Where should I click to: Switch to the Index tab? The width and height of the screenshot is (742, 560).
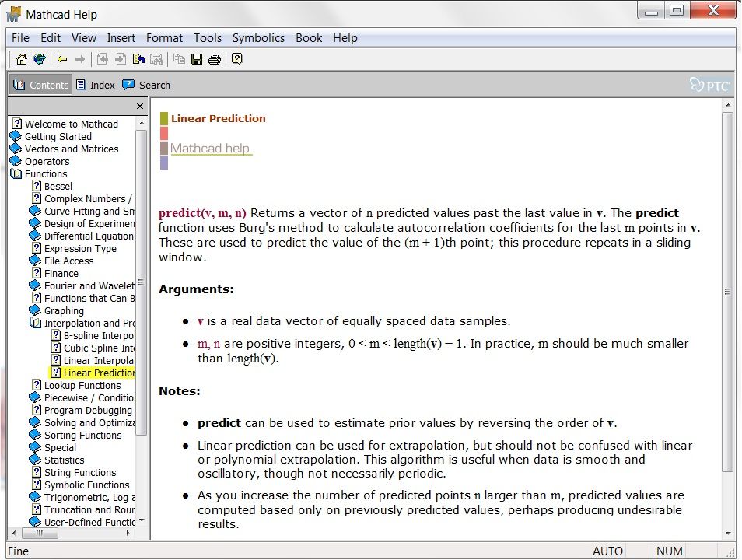[x=95, y=85]
